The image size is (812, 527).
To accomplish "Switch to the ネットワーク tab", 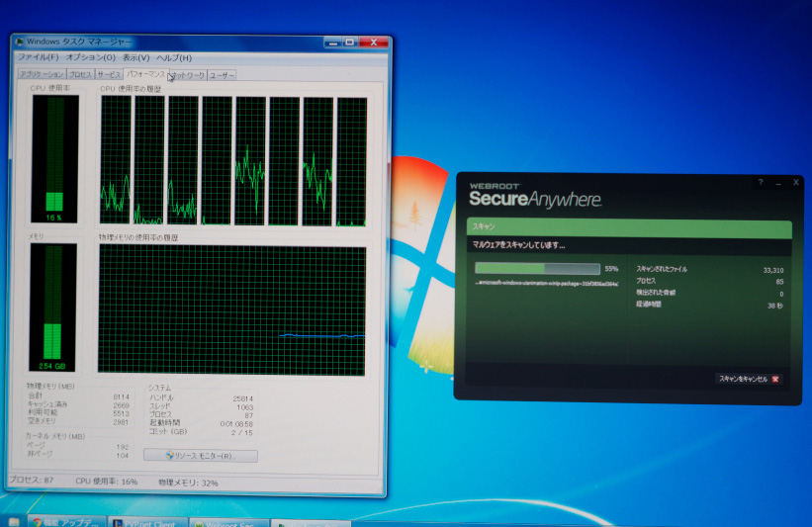I will point(188,75).
